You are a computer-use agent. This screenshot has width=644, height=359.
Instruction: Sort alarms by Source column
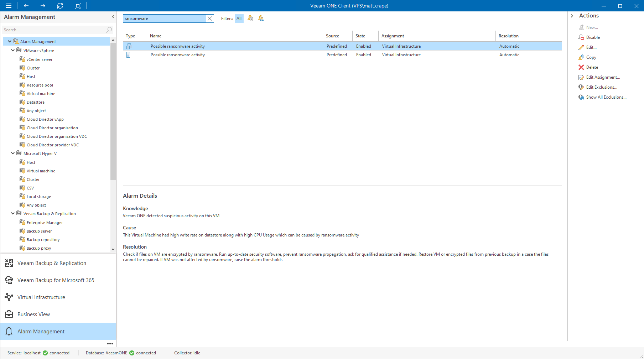pyautogui.click(x=338, y=36)
